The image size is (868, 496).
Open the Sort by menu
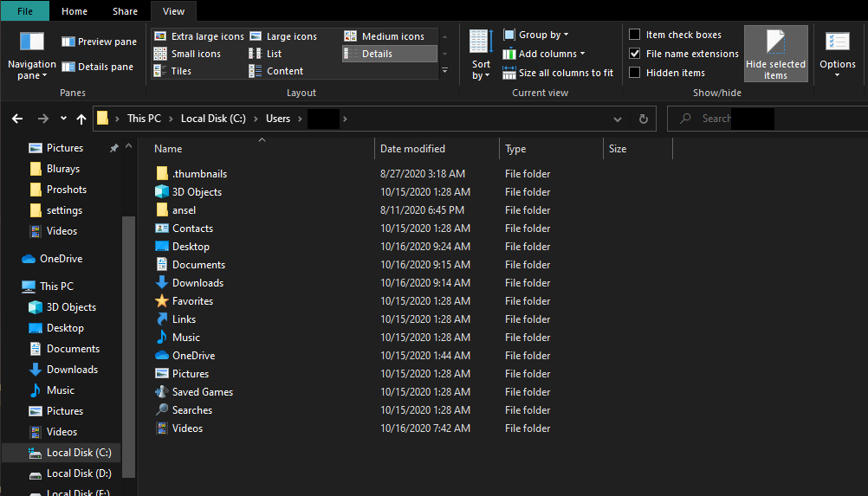pos(481,56)
